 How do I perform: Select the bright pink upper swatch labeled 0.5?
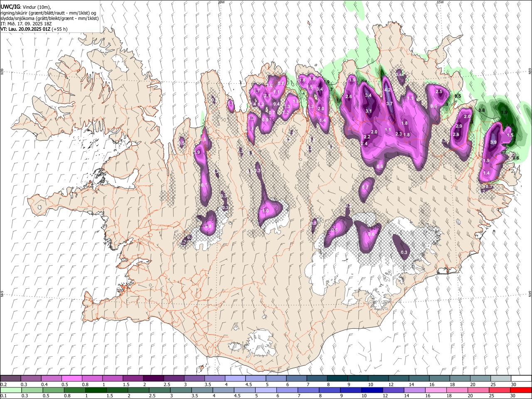point(71,378)
